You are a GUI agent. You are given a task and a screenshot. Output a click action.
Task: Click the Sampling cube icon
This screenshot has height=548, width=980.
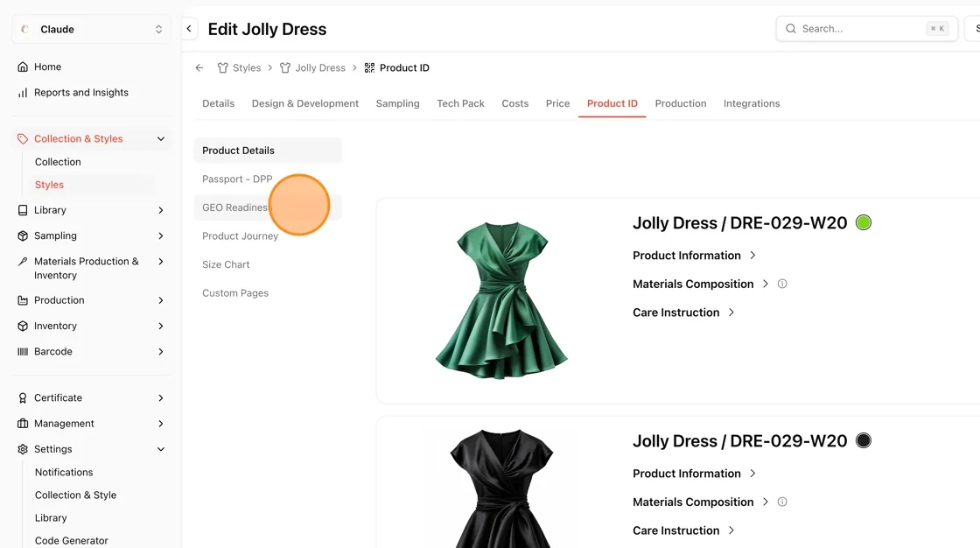23,235
